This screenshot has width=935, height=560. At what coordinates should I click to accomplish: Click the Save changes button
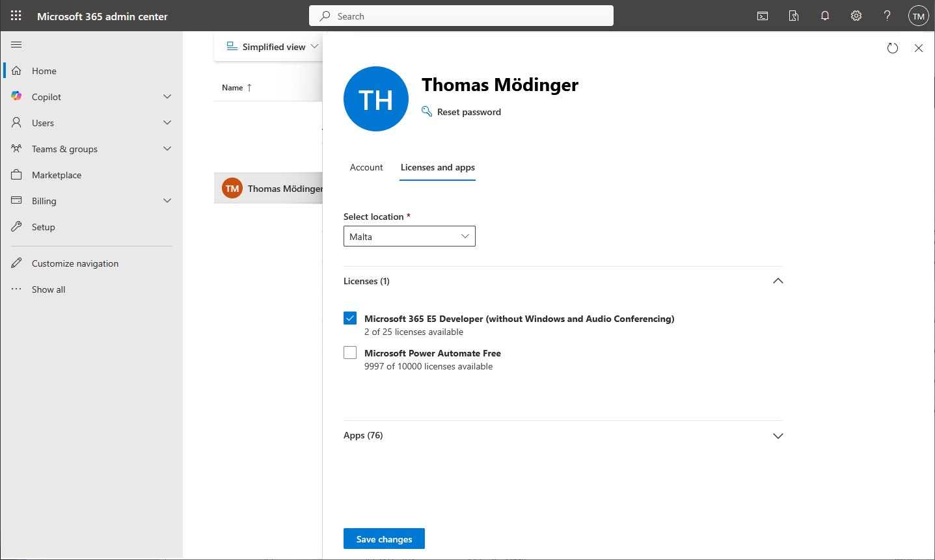click(384, 539)
